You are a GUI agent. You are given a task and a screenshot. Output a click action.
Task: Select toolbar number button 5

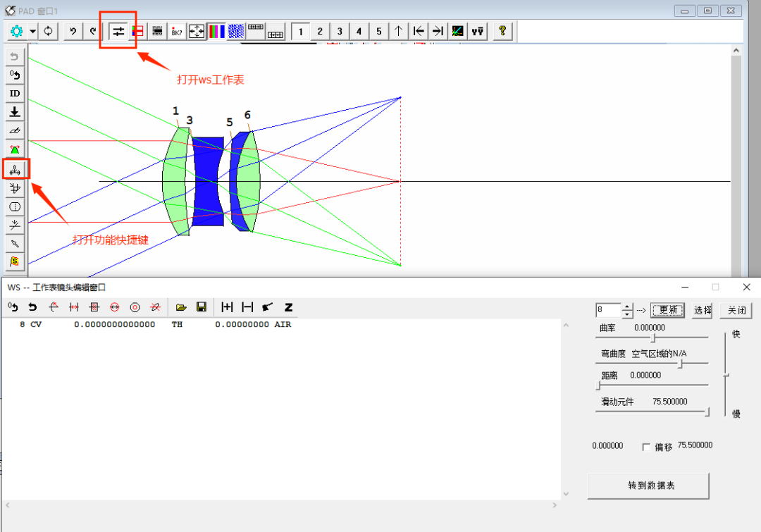click(x=379, y=32)
